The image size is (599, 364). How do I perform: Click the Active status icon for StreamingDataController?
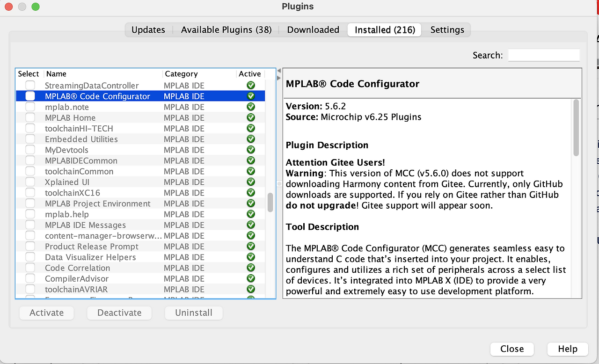(251, 85)
